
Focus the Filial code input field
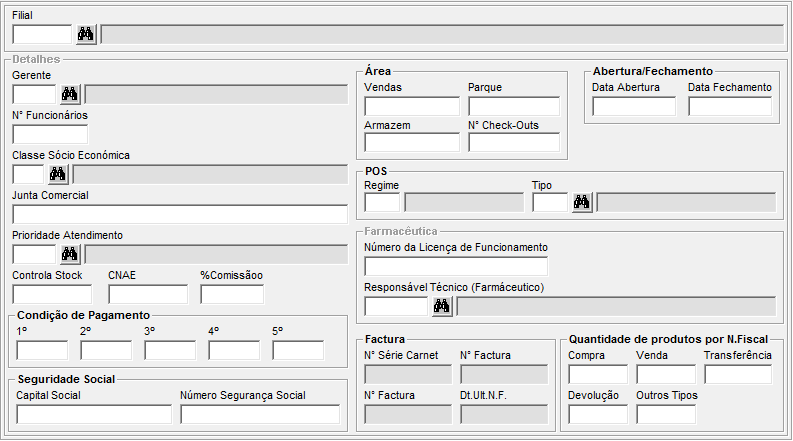(42, 35)
